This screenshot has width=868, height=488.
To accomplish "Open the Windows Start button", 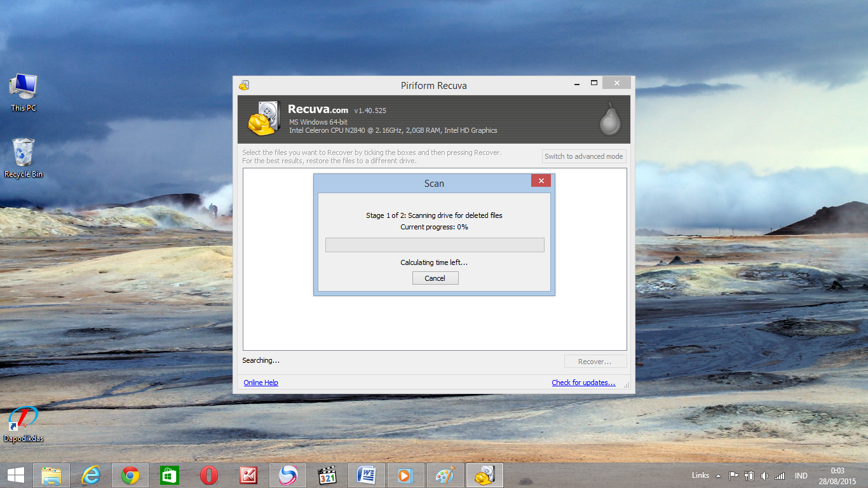I will pyautogui.click(x=16, y=475).
